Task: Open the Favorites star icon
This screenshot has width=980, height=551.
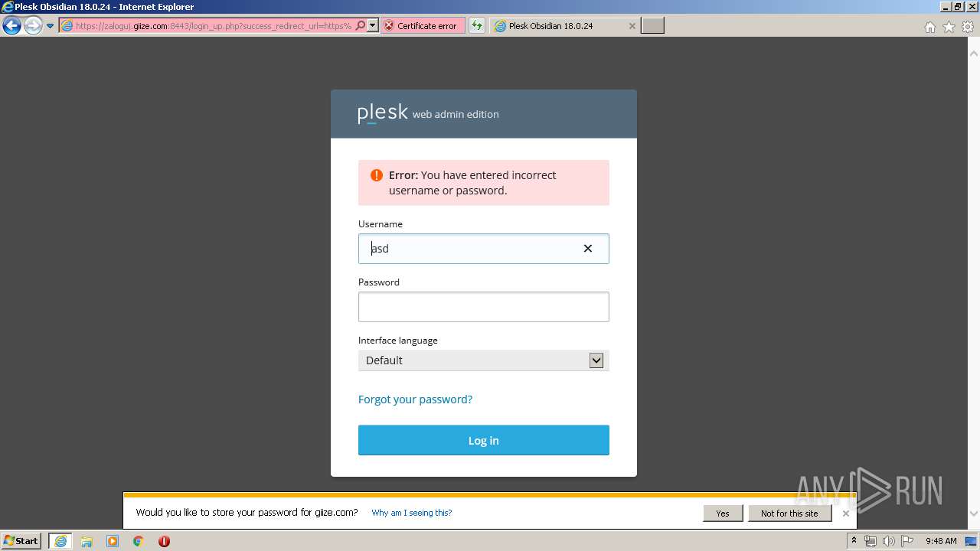Action: [x=949, y=27]
